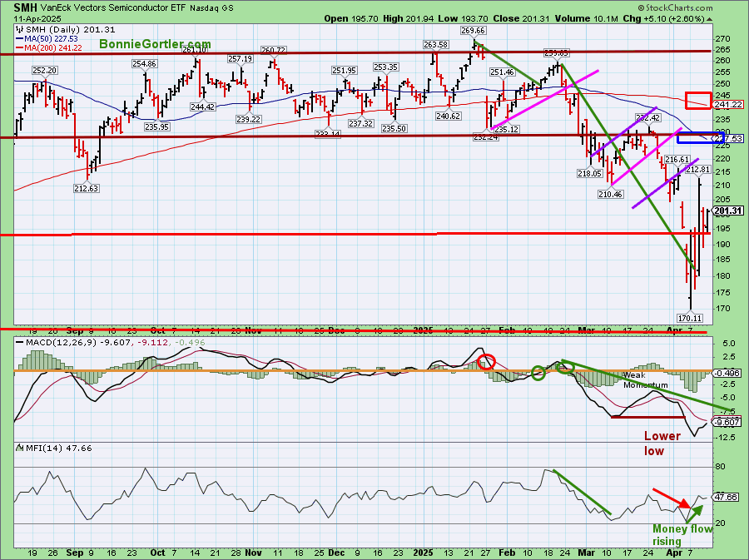
Task: Click the High 201.94 reading
Action: click(x=409, y=18)
